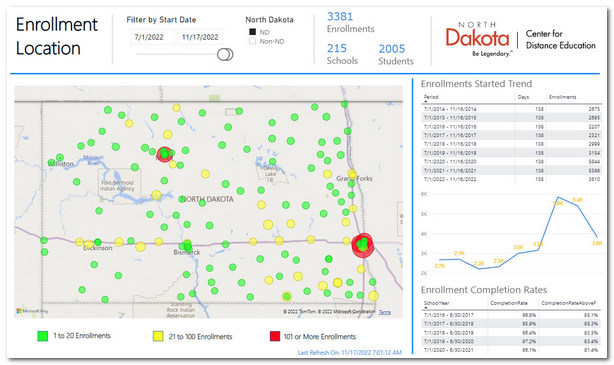Click the Enrollments Started Trend title
This screenshot has width=614, height=365.
pyautogui.click(x=476, y=84)
